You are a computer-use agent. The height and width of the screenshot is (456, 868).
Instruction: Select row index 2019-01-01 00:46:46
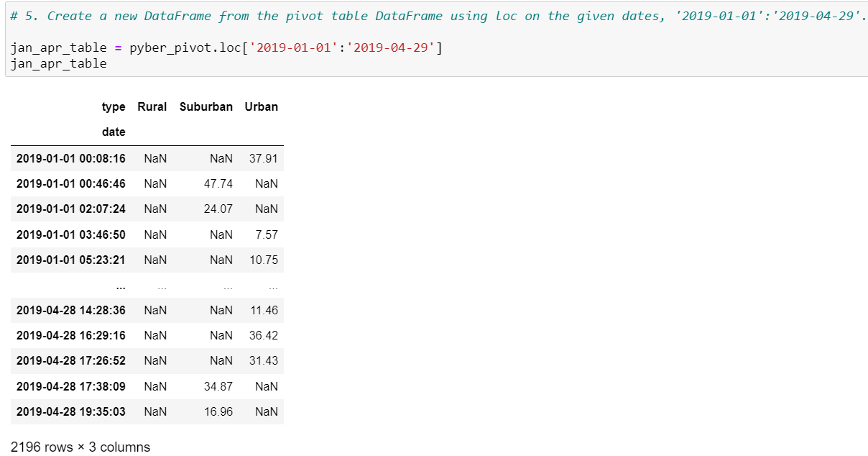pos(71,183)
